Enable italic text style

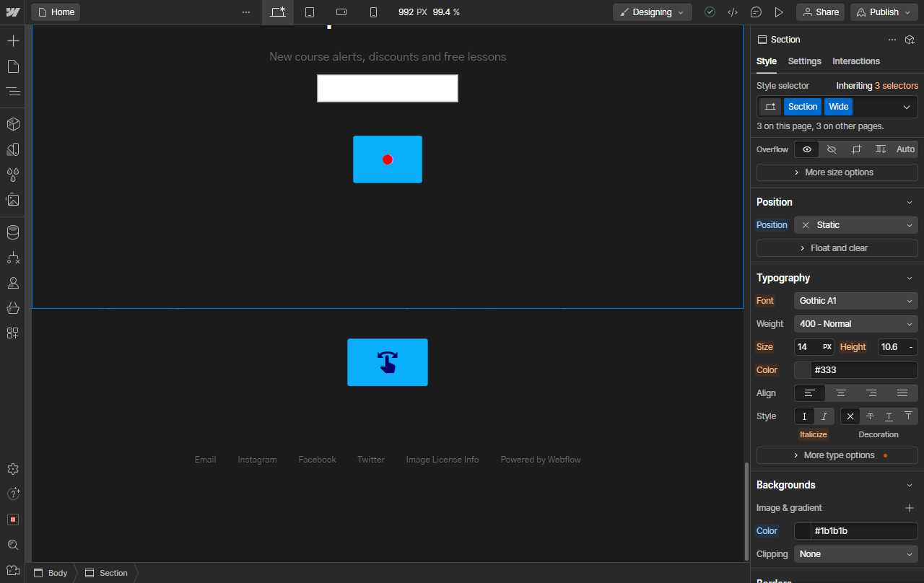point(824,416)
